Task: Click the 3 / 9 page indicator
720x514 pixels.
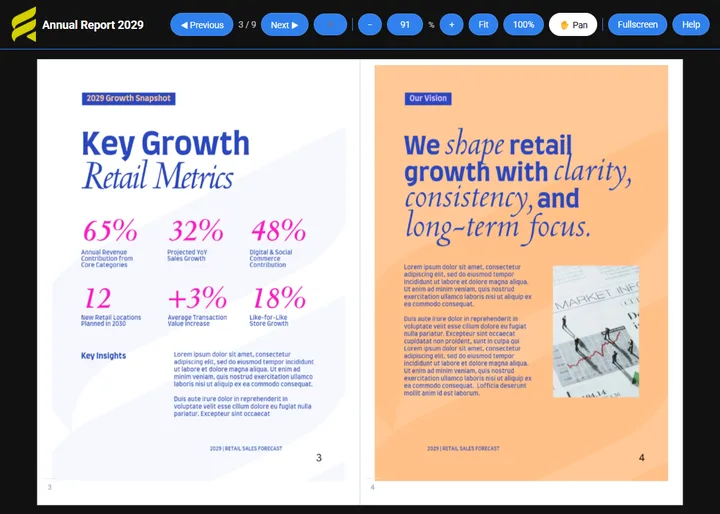Action: (247, 25)
